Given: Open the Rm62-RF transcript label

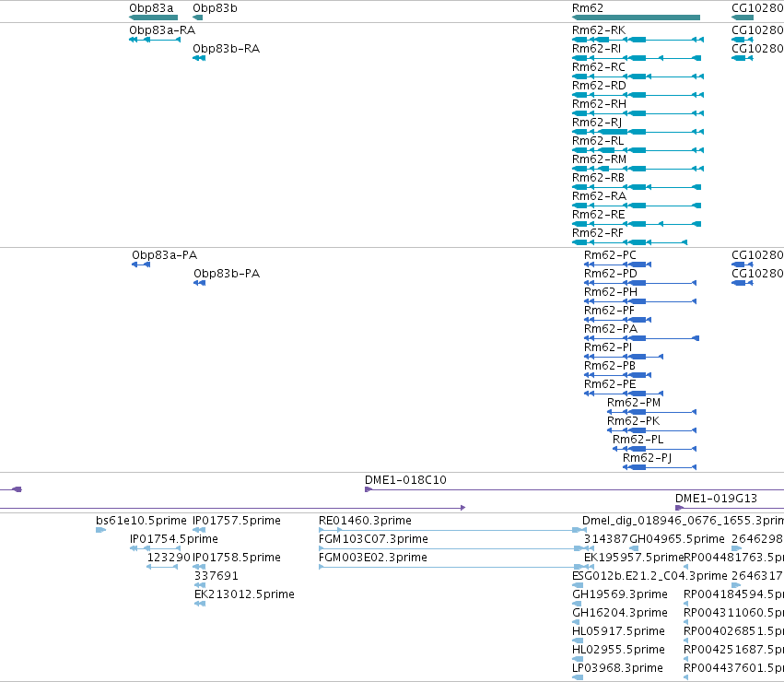Looking at the screenshot, I should pos(598,233).
